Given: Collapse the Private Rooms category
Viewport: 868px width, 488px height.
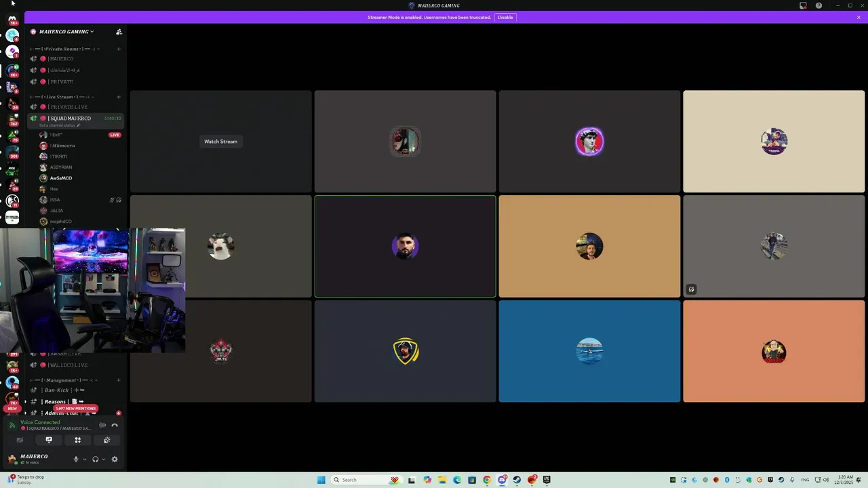Looking at the screenshot, I should [x=66, y=49].
